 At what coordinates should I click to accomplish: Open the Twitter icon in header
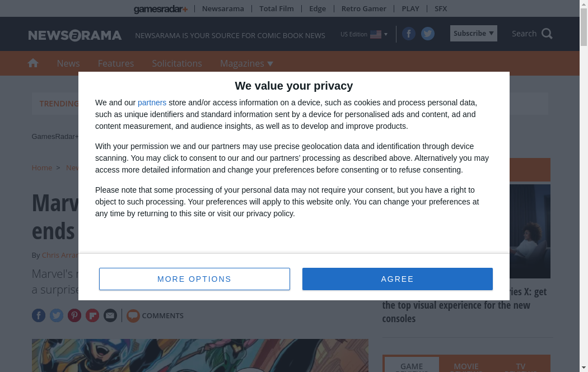coord(428,34)
